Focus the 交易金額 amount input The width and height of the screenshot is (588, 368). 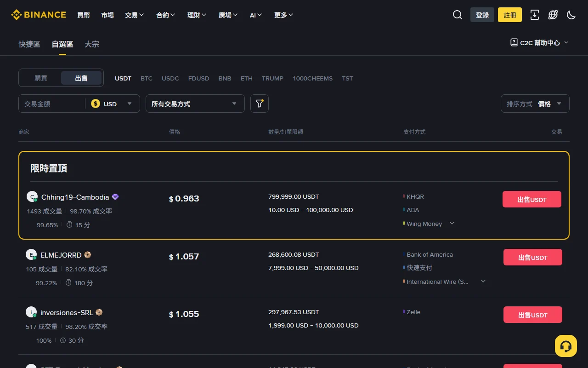51,103
